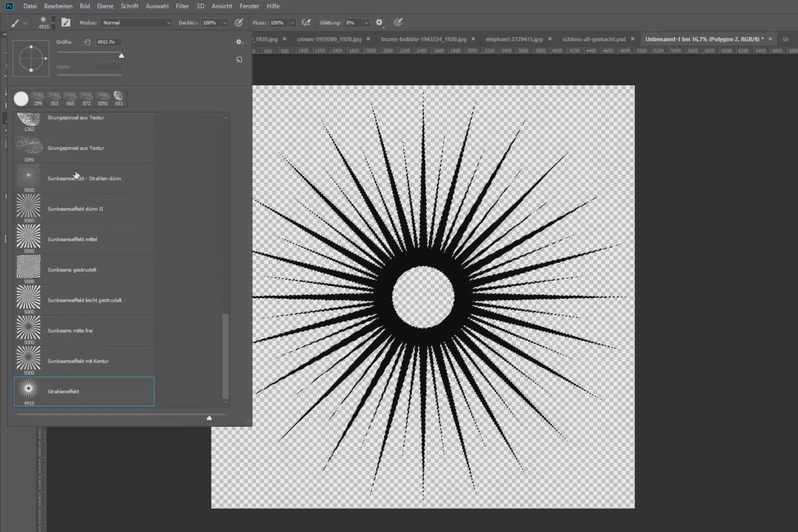Enable airbrush-style build-up icon after Fluss
Viewport: 798px width, 532px height.
(x=307, y=23)
